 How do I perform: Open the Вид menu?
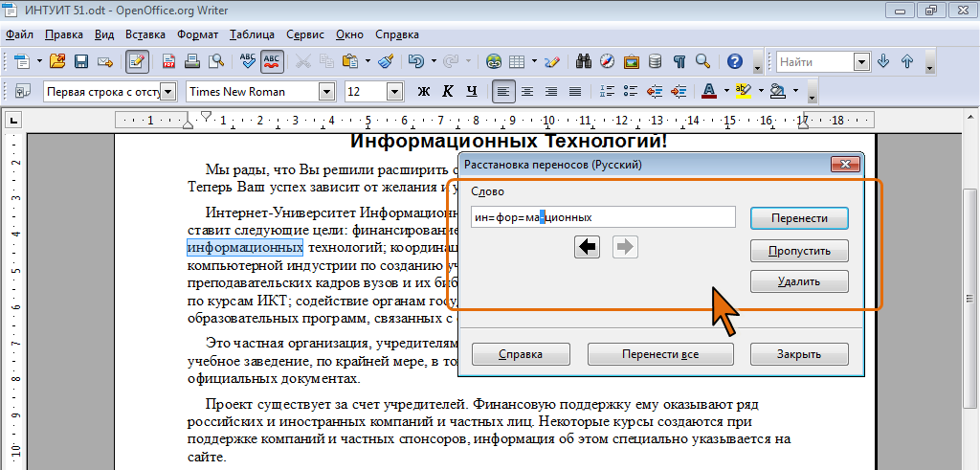pos(104,34)
